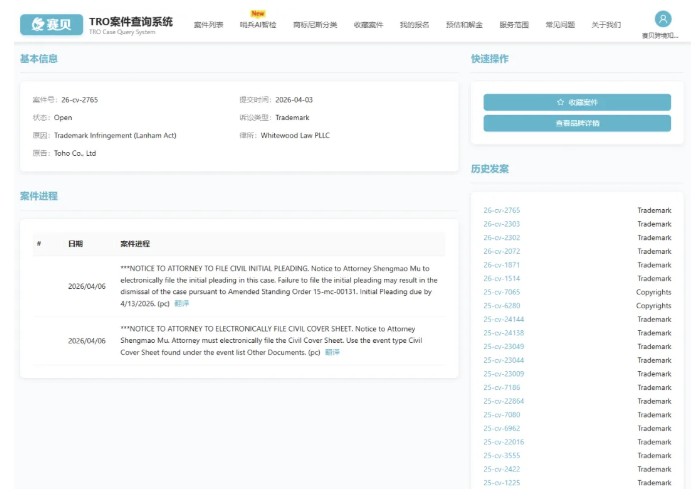693x501 pixels.
Task: Click the 查看品牌详情 button
Action: click(x=577, y=123)
